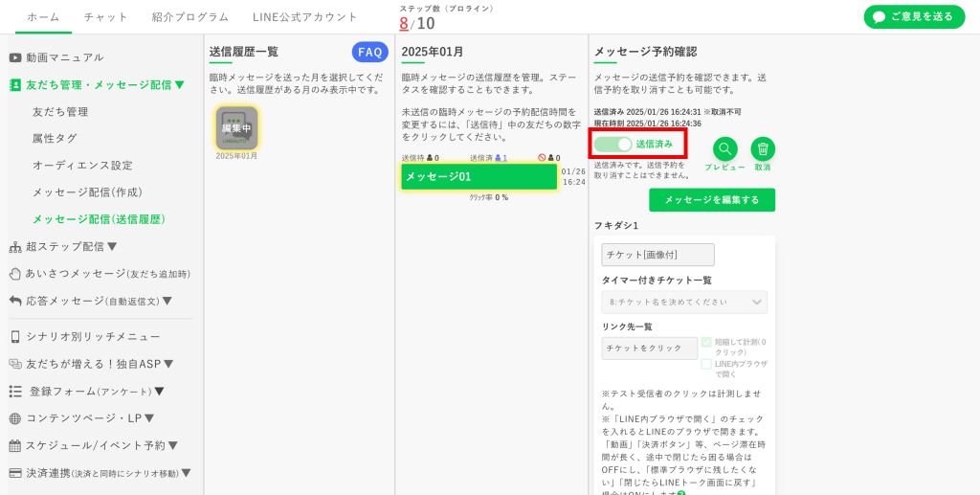Select 友だち管理 in the sidebar
Viewport: 980px width, 495px height.
coord(60,112)
